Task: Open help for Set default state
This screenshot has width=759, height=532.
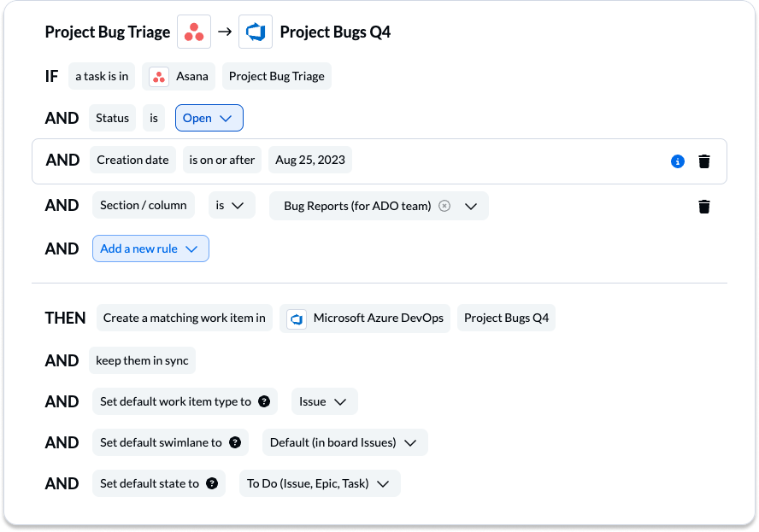Action: point(212,483)
